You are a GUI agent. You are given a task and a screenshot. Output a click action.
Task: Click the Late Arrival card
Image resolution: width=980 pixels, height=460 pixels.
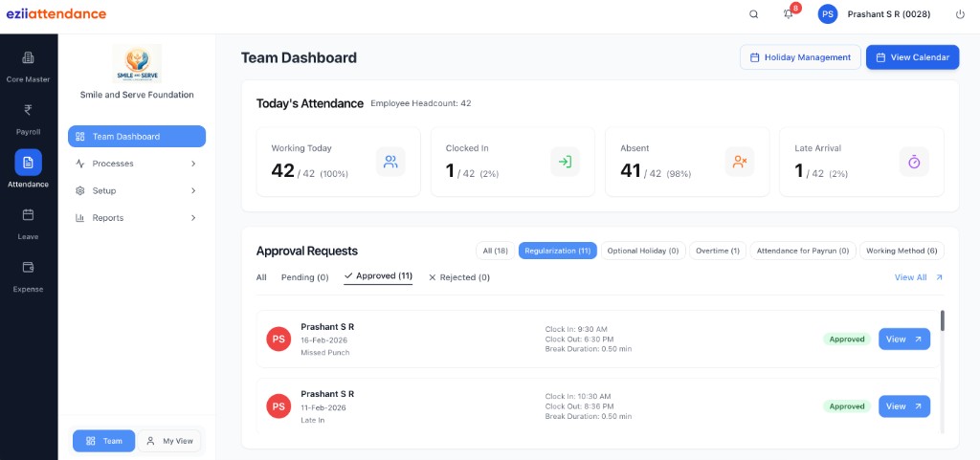(862, 162)
